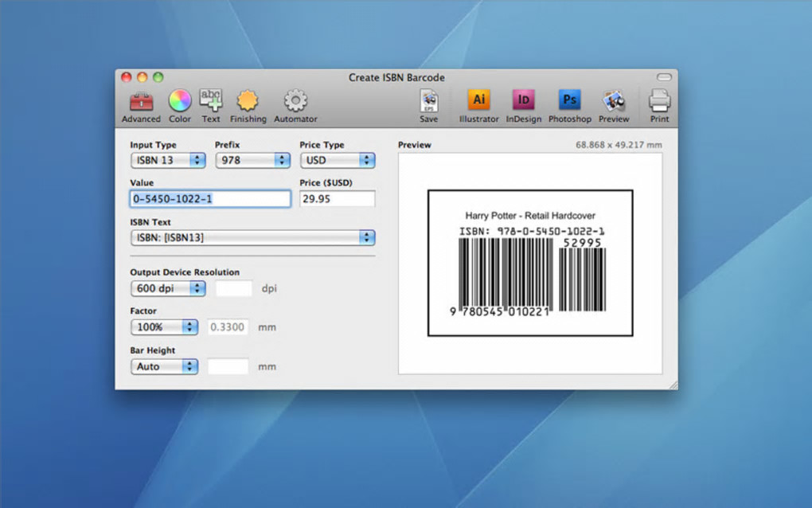Open the Prefix 978 dropdown
The height and width of the screenshot is (508, 812).
252,160
